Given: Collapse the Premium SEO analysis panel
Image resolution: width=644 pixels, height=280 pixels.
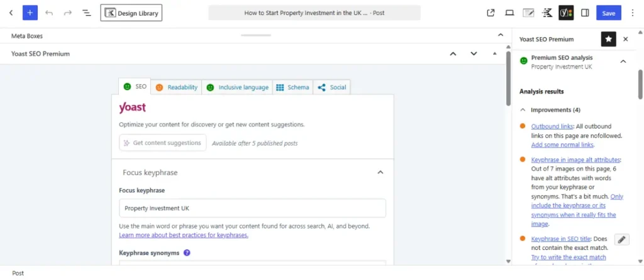Looking at the screenshot, I should (x=623, y=62).
